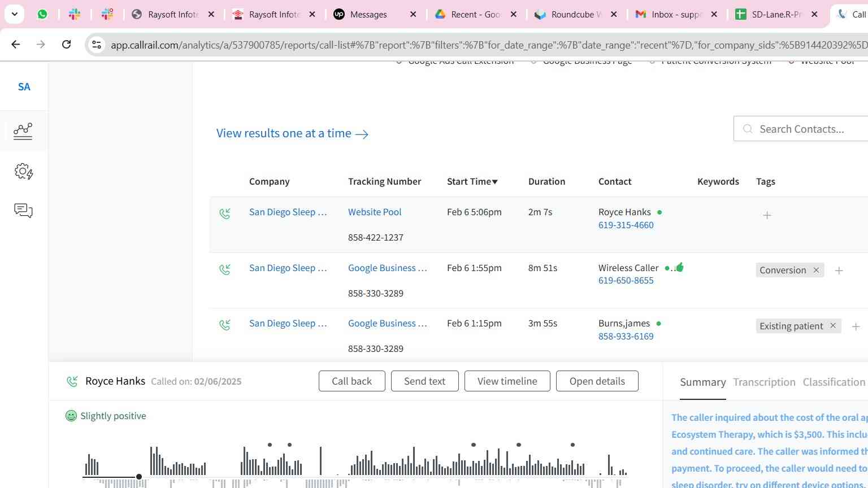This screenshot has width=868, height=488.
Task: Open the Website Pool tracking number link
Action: pos(375,212)
